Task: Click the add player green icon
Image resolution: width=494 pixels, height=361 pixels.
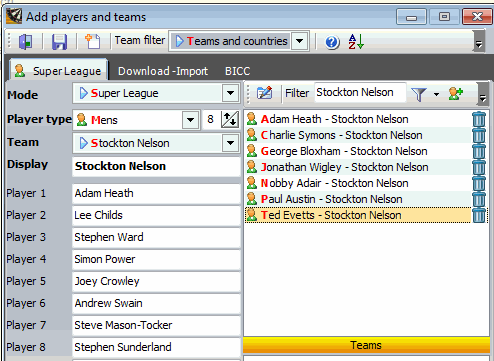Action: [x=456, y=94]
